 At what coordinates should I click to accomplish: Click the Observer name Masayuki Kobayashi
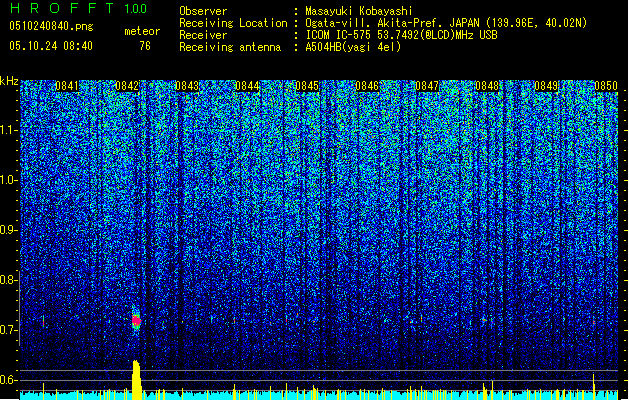click(x=359, y=11)
